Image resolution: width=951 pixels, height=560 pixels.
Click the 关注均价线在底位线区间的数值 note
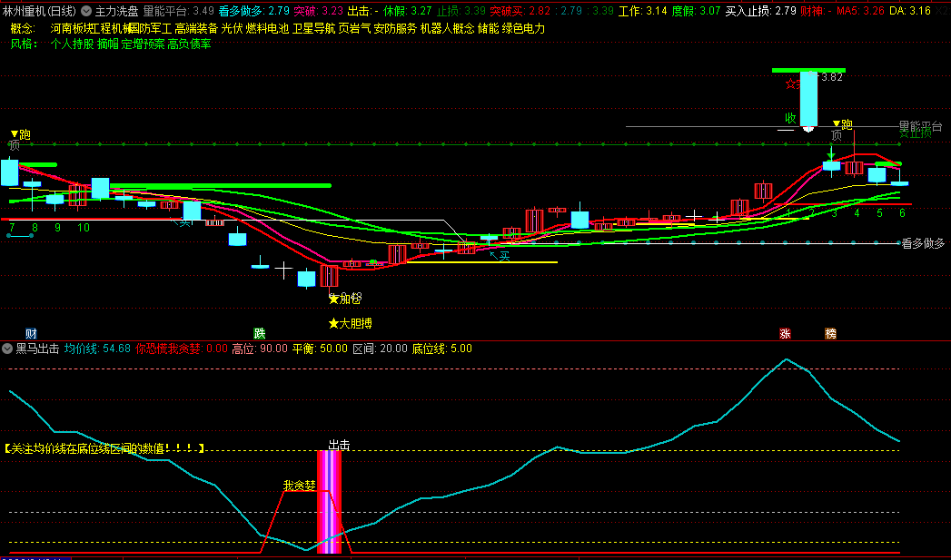104,448
